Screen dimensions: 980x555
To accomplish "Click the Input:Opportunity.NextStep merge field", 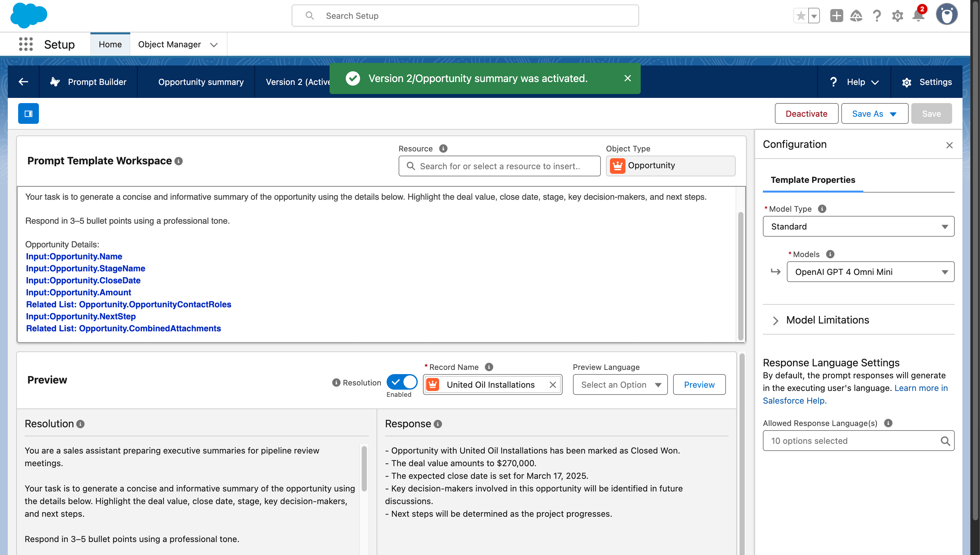I will 80,316.
